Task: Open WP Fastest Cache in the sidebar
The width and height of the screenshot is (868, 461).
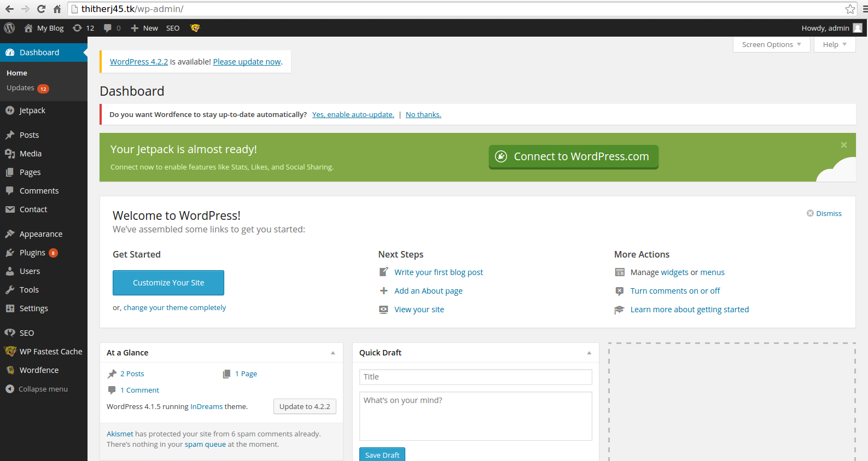Action: [44, 352]
